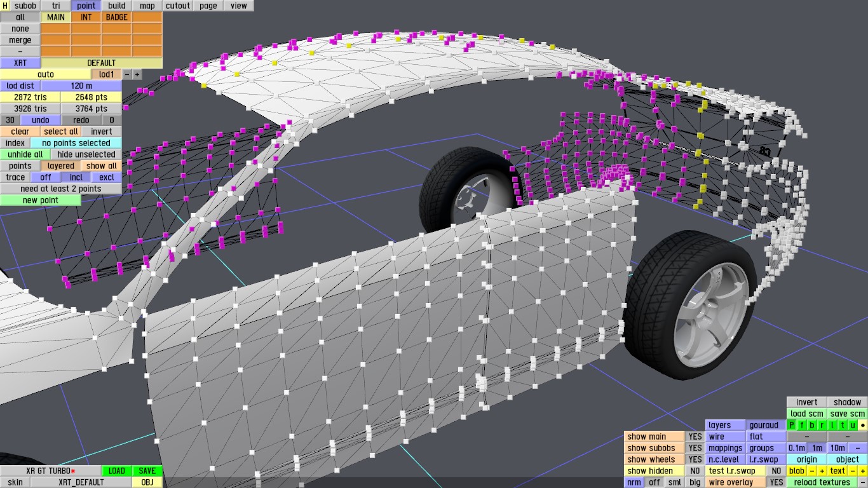
Task: Switch to the u underside view
Action: (853, 425)
